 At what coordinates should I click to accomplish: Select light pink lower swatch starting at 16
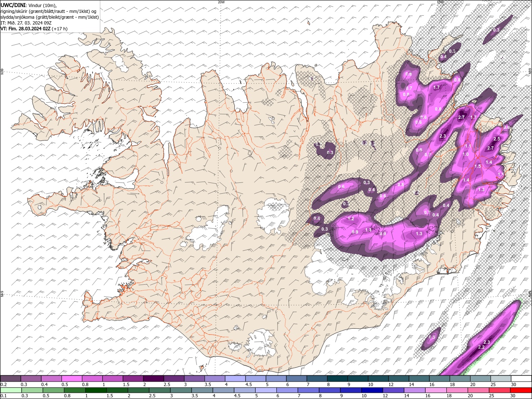436,390
